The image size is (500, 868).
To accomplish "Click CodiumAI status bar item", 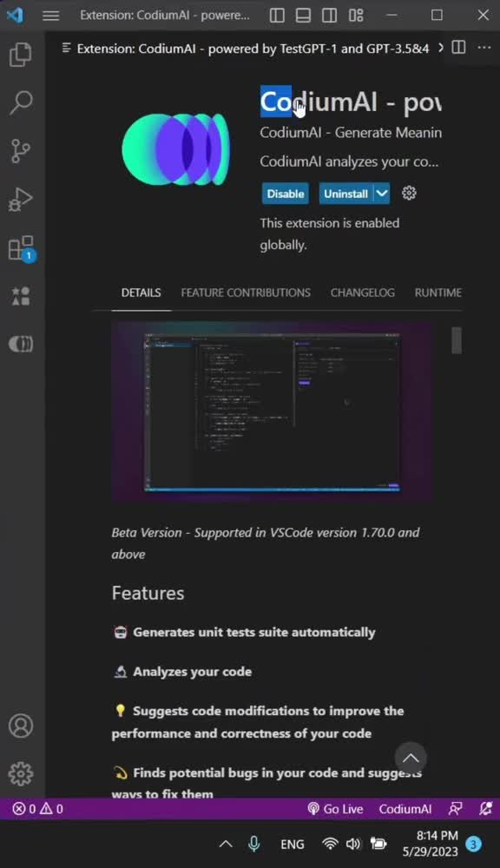I will (405, 809).
